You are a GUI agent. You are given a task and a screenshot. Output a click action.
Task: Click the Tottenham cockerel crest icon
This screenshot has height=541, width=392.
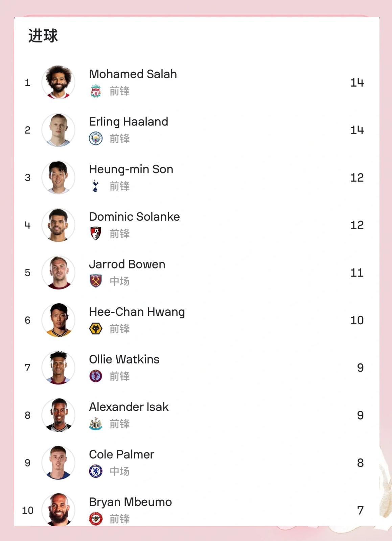coord(96,186)
